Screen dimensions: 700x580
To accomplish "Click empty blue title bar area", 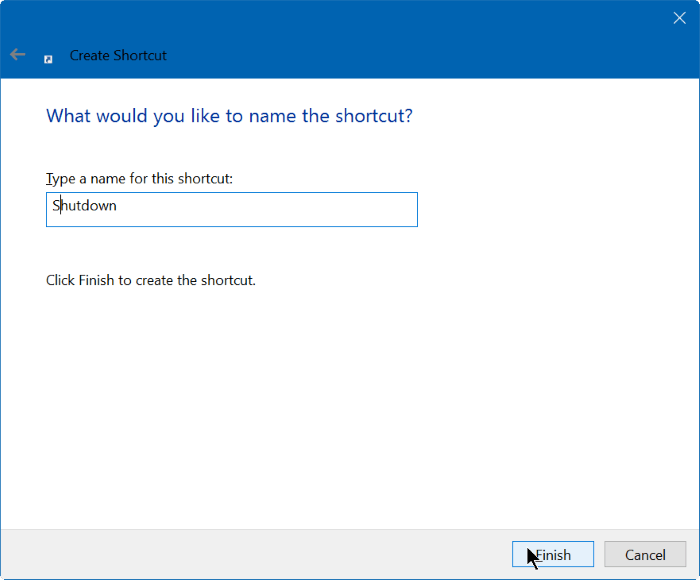I will click(x=400, y=40).
